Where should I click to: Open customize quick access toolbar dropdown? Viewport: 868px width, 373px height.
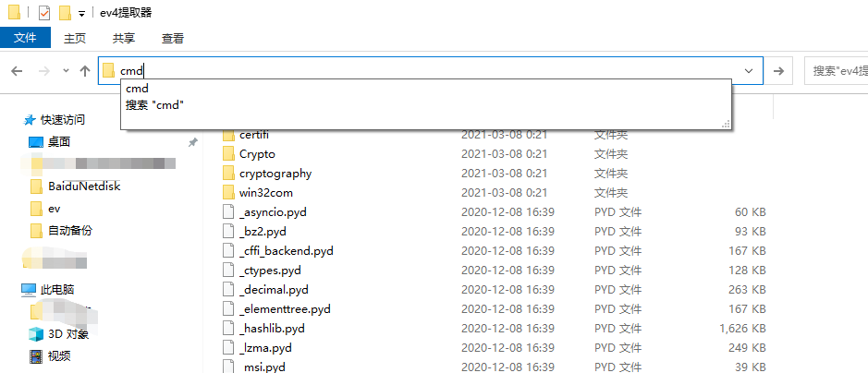[81, 13]
